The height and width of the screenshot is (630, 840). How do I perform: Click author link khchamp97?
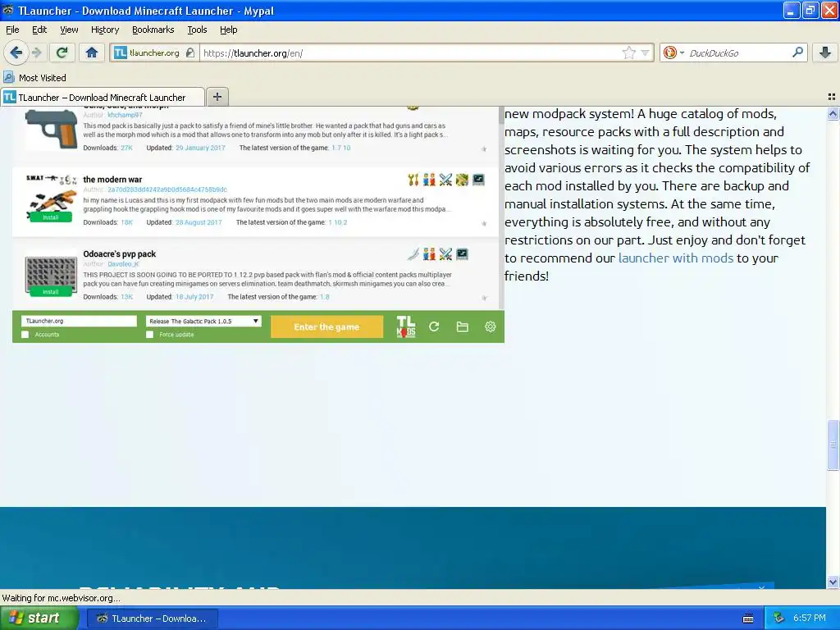pos(125,115)
